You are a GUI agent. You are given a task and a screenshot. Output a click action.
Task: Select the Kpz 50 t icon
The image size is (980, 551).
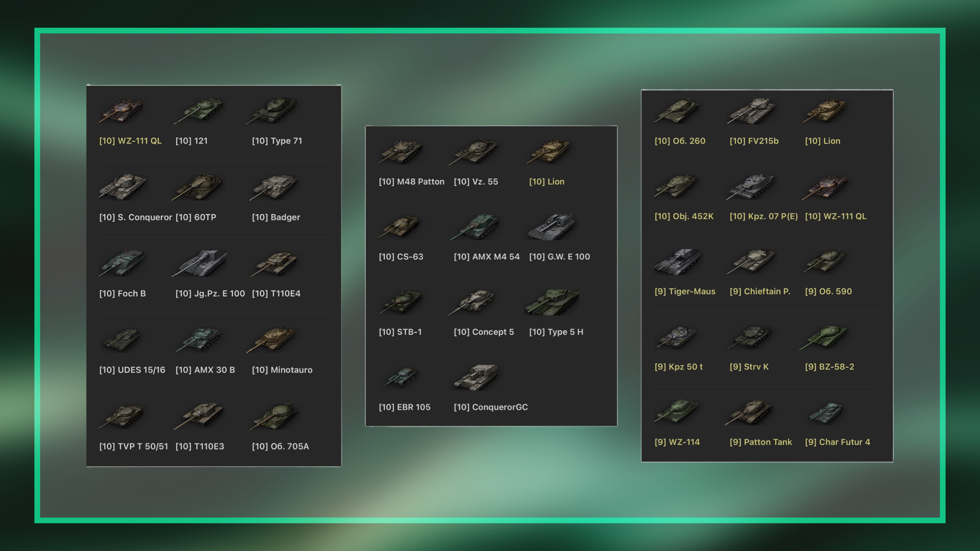(677, 337)
